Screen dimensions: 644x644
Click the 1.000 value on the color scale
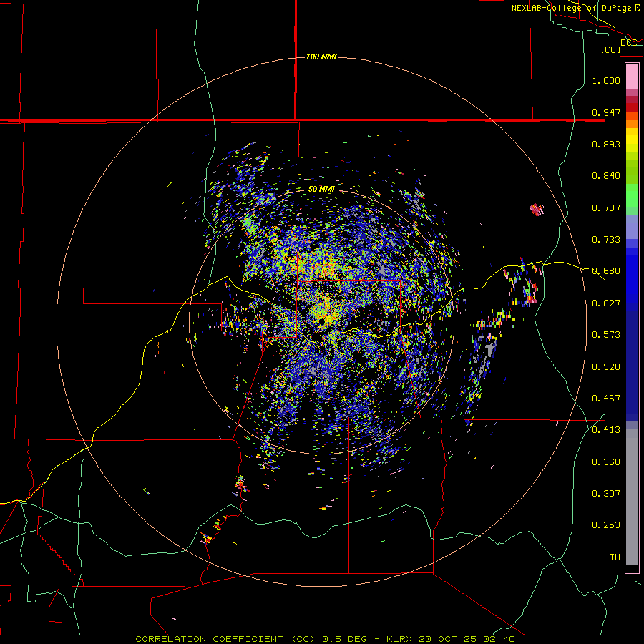click(x=606, y=80)
